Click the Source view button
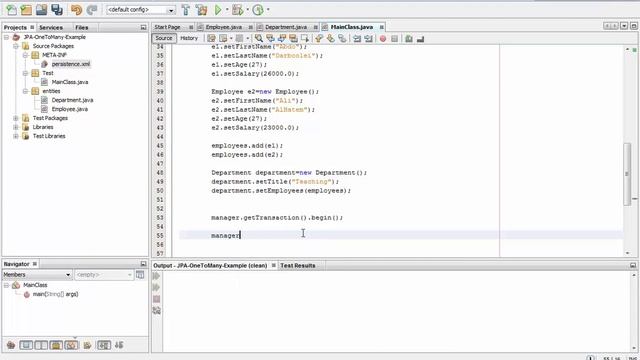The height and width of the screenshot is (360, 640). click(x=164, y=38)
